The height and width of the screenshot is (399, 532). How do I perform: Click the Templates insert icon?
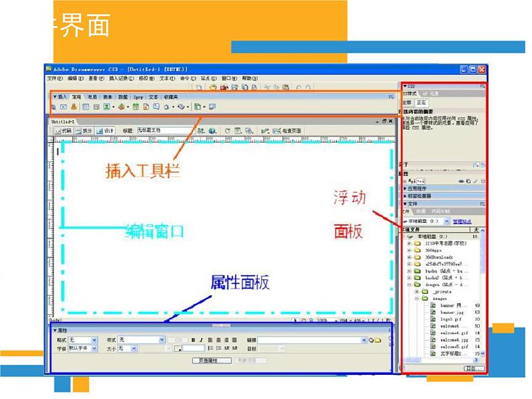coord(198,107)
